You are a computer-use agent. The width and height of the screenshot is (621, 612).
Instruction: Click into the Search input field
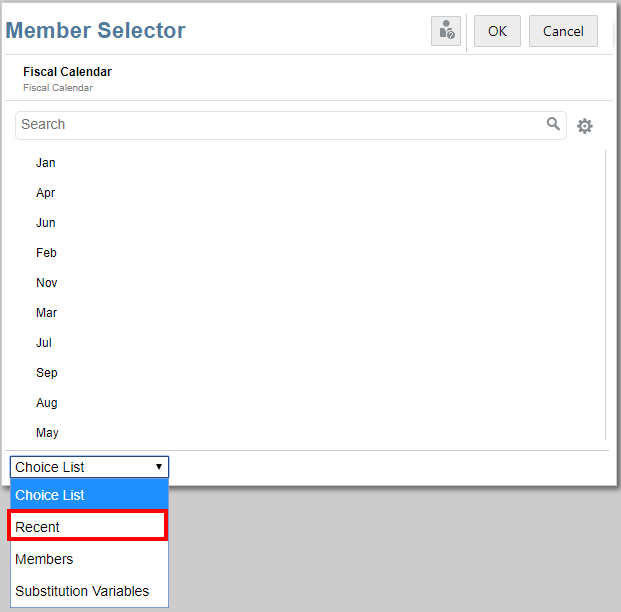pyautogui.click(x=280, y=125)
